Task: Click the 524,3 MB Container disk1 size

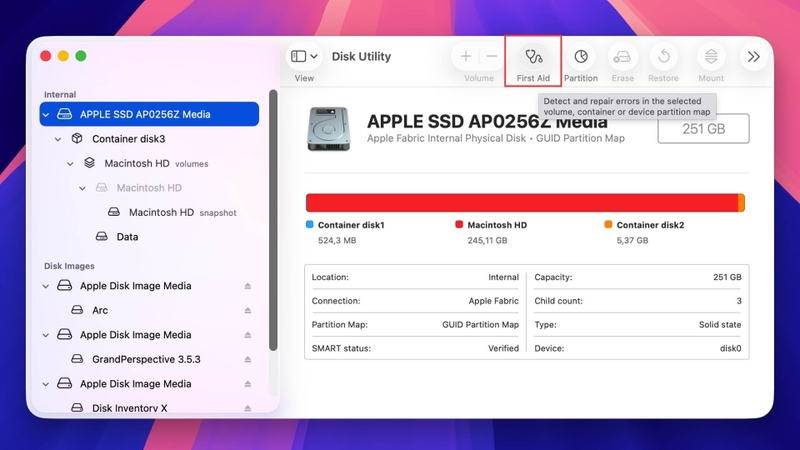Action: coord(337,240)
